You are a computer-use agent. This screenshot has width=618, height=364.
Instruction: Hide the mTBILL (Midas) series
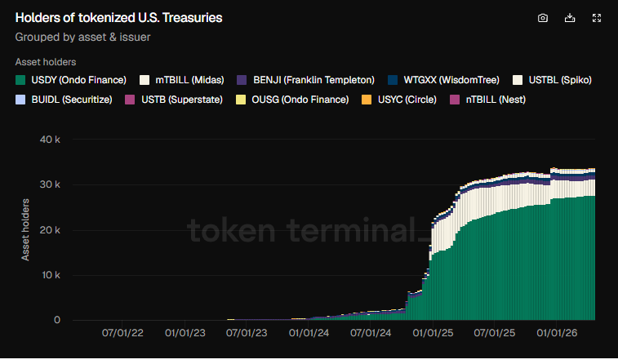[x=184, y=80]
